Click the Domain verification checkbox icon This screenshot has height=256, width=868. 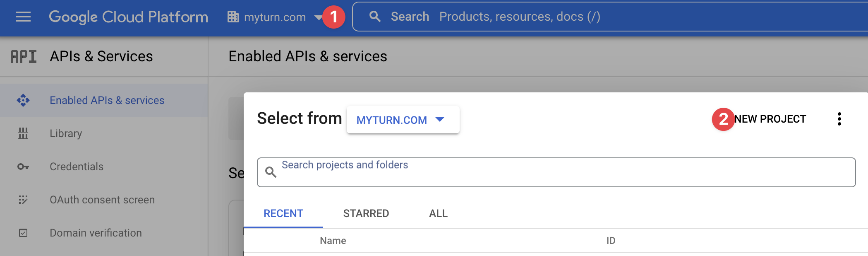[23, 233]
